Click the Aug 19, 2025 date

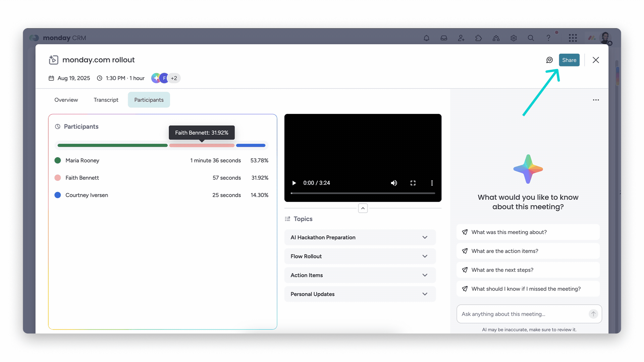74,78
